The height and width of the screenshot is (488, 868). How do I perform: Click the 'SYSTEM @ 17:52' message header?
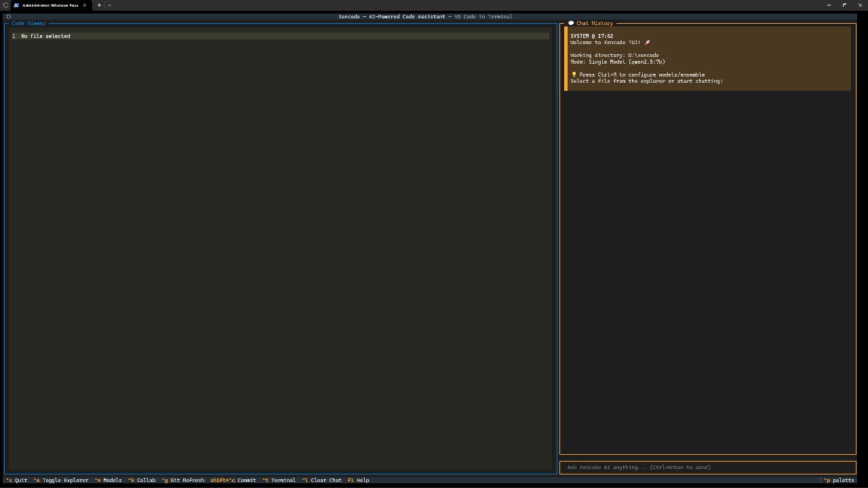pyautogui.click(x=591, y=36)
